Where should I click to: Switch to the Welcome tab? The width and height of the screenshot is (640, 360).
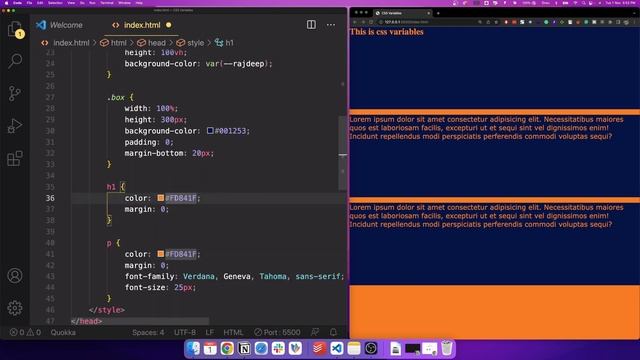(60, 25)
